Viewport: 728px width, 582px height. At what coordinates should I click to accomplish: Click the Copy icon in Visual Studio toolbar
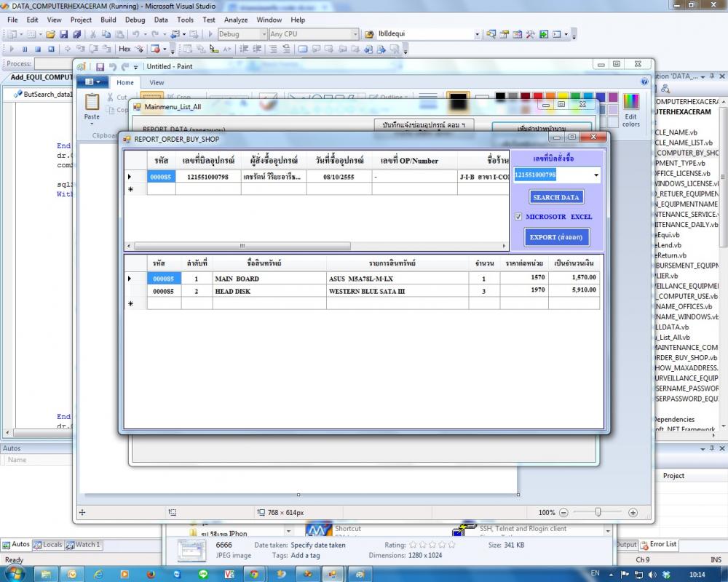106,34
